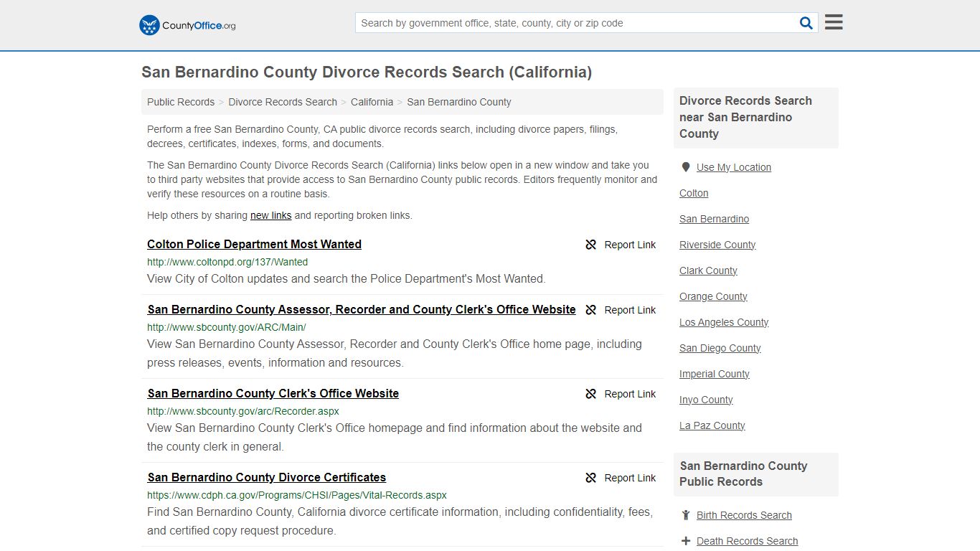
Task: Click the CountyOffice.org logo
Action: click(187, 25)
